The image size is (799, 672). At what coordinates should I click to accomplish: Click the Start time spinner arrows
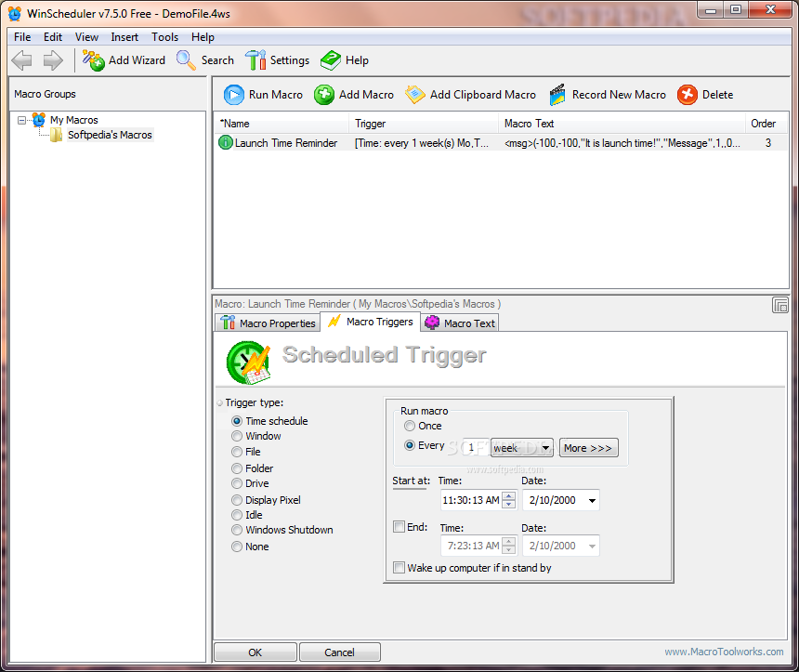point(508,500)
